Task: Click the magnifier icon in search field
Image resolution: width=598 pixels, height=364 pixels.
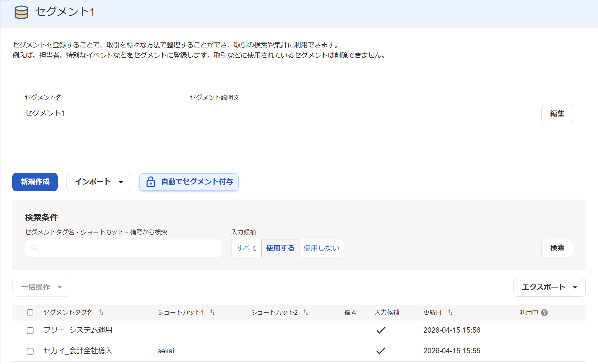Action: tap(34, 248)
